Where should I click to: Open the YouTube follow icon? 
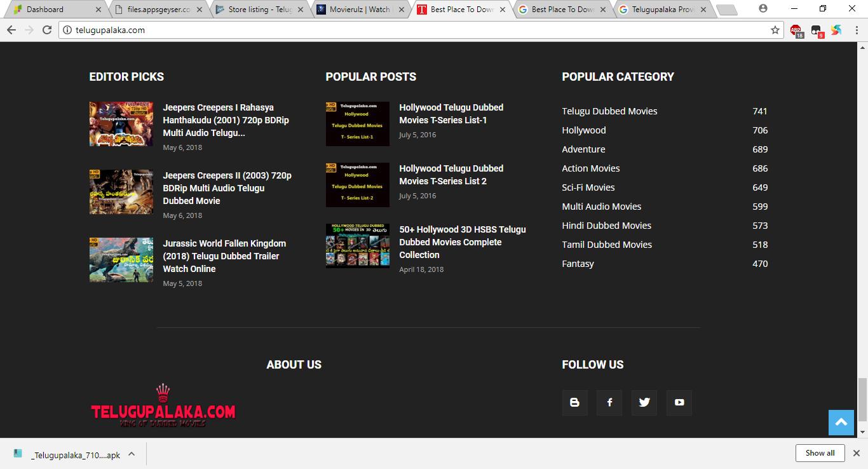pyautogui.click(x=679, y=402)
